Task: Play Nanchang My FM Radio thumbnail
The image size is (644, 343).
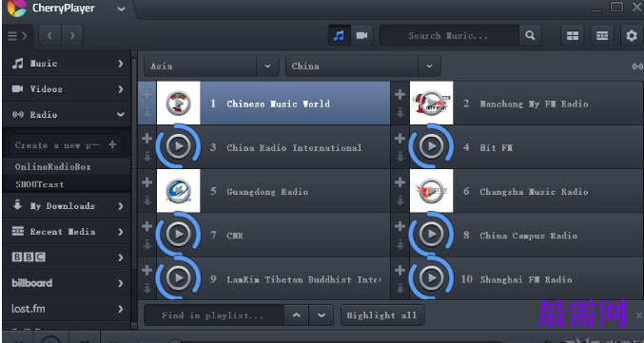Action: [431, 103]
